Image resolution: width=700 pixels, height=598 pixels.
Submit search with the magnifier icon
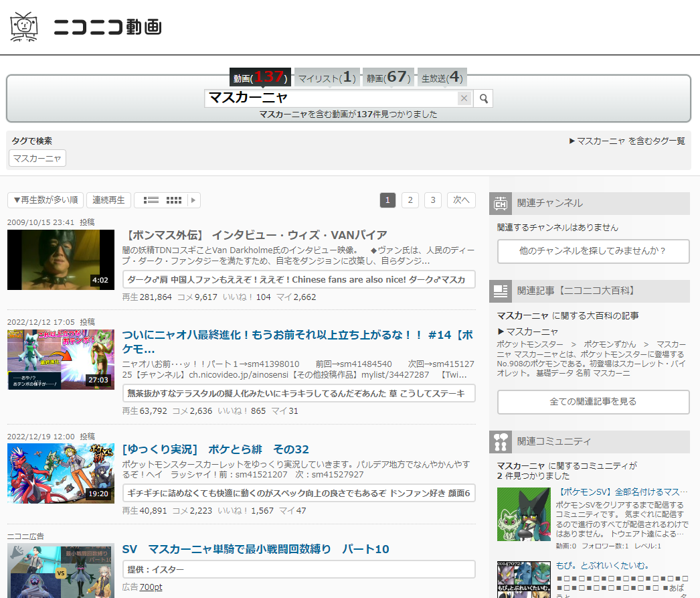(x=483, y=98)
